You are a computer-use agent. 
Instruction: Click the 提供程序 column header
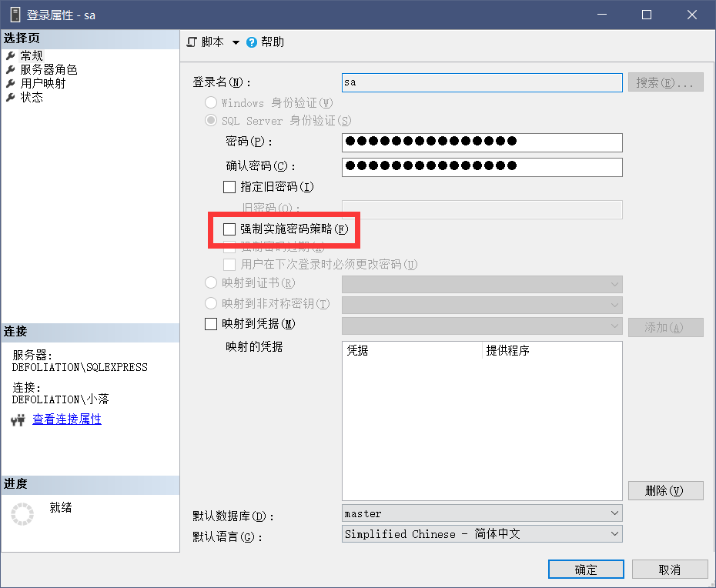click(551, 351)
